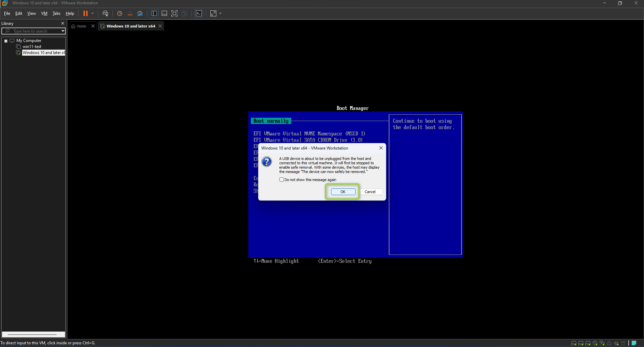Select win11-test in the library
This screenshot has height=347, width=644.
[32, 47]
